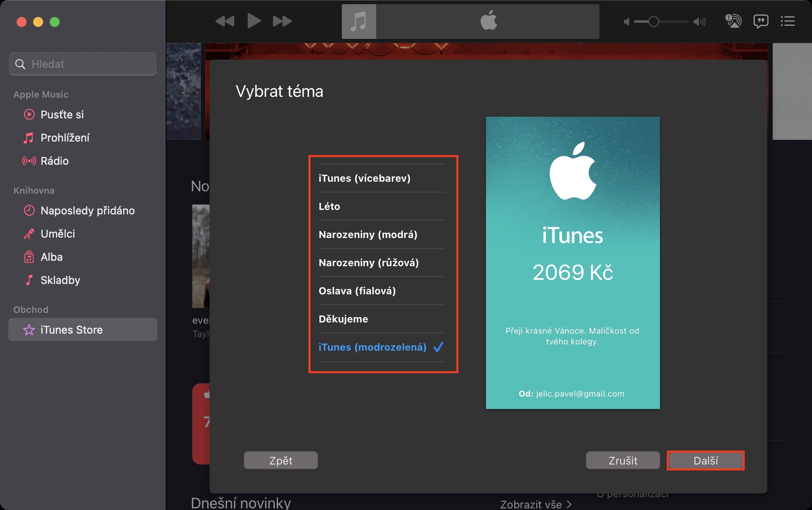Click the rewind playback button
The image size is (812, 510).
225,21
